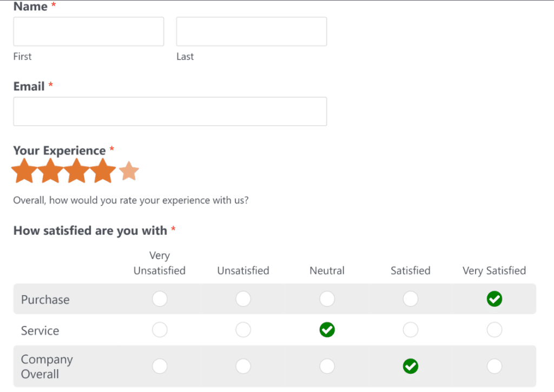Select Very Unsatisfied for Company Overall
Viewport: 554px width, 392px height.
coord(160,366)
